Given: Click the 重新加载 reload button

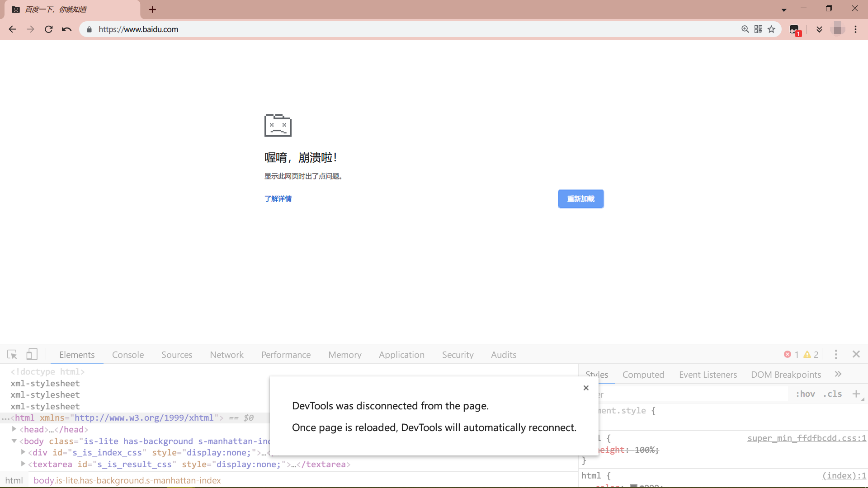Looking at the screenshot, I should (580, 199).
